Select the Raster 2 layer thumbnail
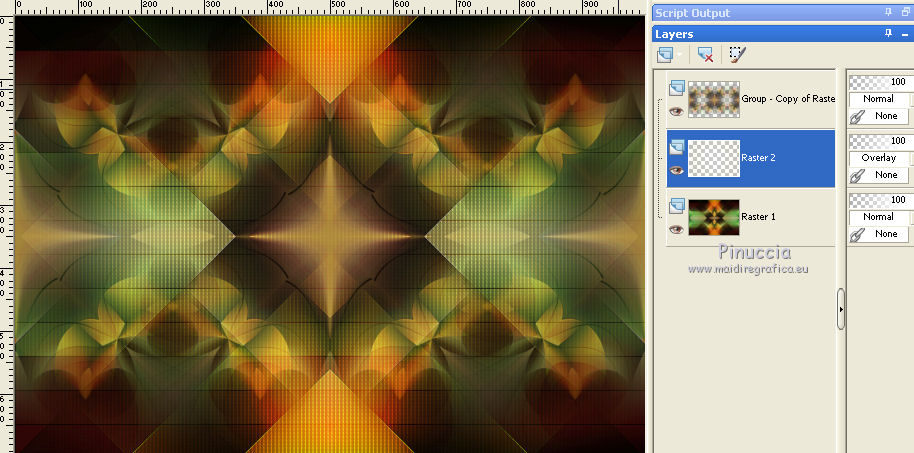 [x=713, y=158]
